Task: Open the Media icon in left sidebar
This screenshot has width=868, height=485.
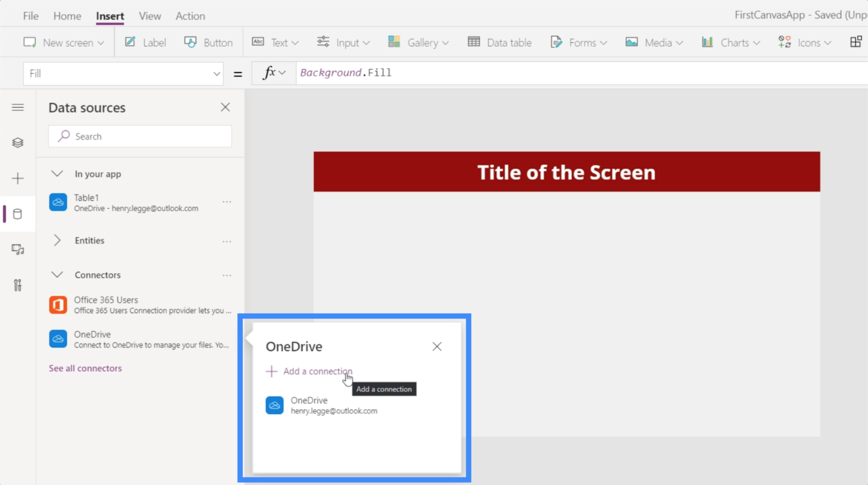Action: (18, 250)
